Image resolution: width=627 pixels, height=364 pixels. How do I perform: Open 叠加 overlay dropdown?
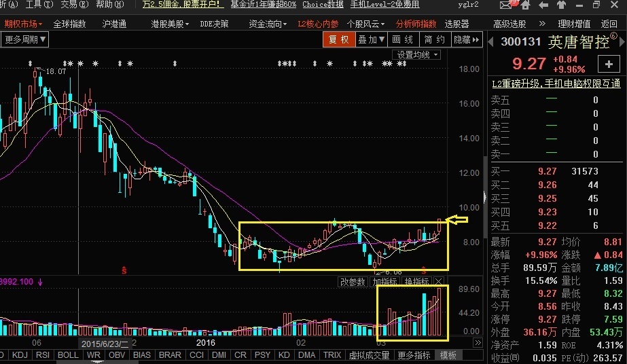[371, 39]
